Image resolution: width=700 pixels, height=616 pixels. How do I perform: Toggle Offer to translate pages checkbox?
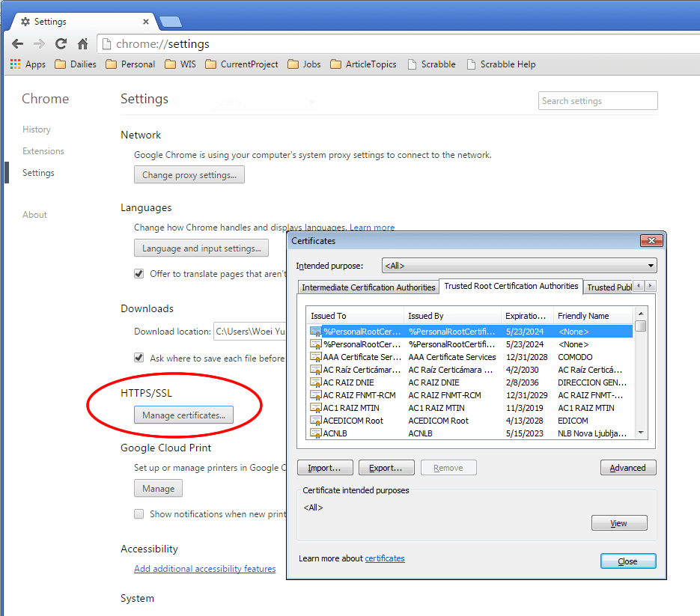click(139, 274)
